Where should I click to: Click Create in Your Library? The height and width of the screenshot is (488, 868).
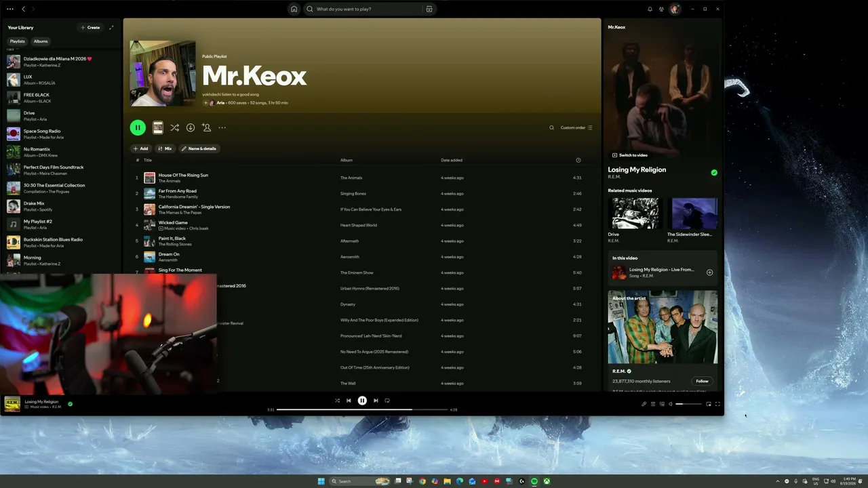(90, 28)
